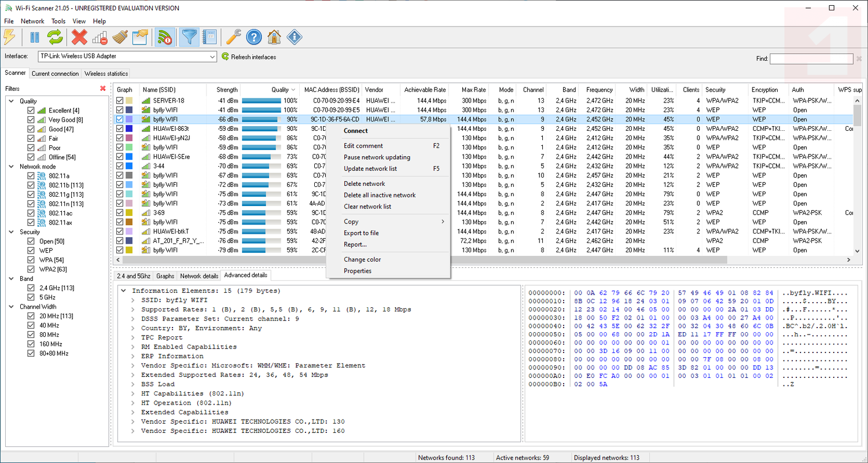Click the Refresh interfaces button
This screenshot has width=868, height=463.
tap(249, 57)
